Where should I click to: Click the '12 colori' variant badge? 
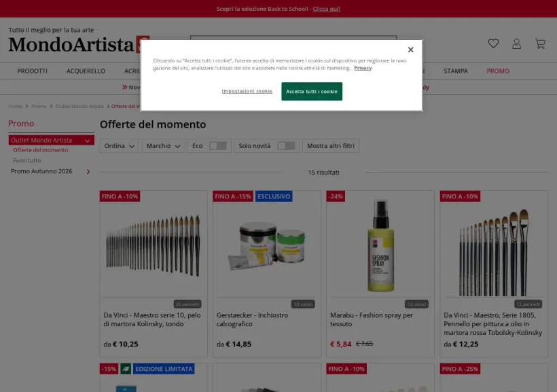tap(416, 304)
